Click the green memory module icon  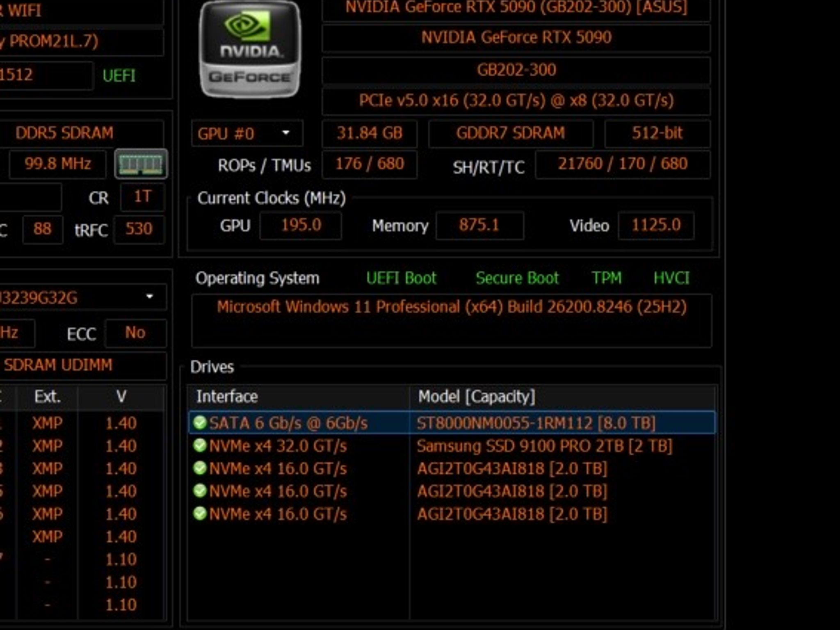tap(141, 164)
